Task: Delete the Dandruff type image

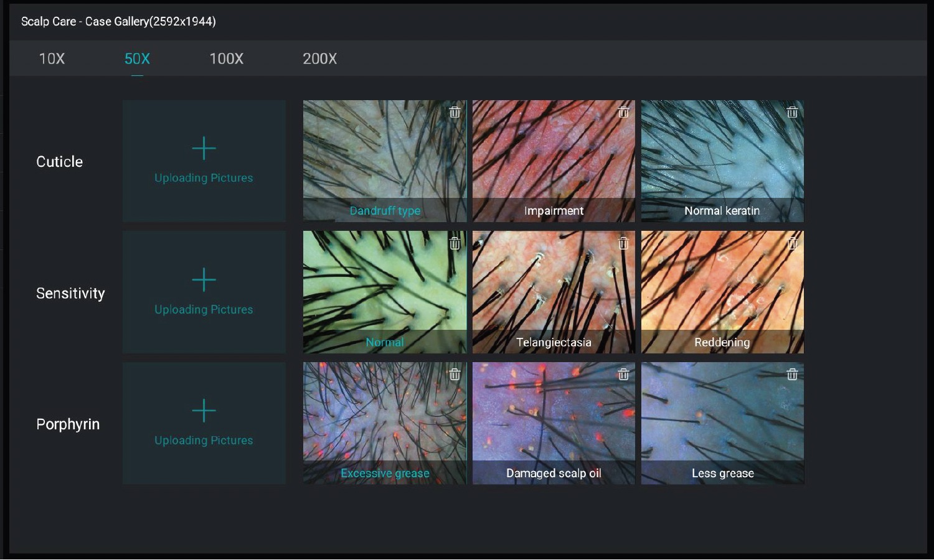Action: [455, 113]
